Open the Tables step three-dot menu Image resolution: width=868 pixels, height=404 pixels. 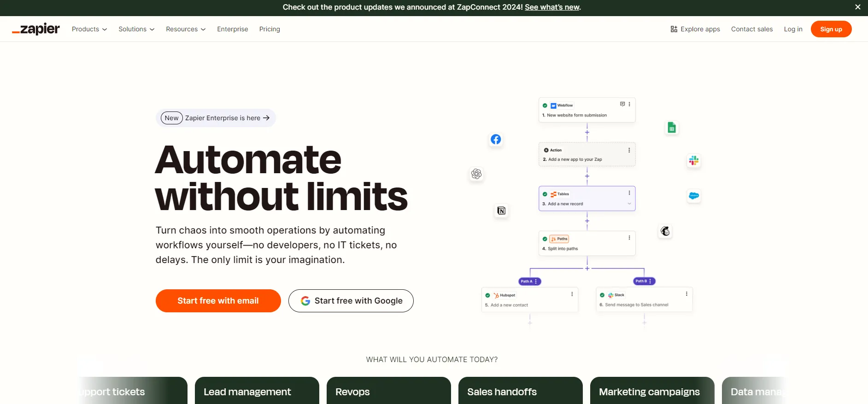coord(629,193)
